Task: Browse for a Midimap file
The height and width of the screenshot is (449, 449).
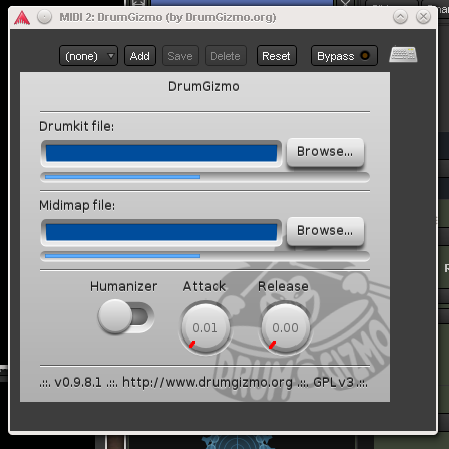Action: pyautogui.click(x=325, y=231)
